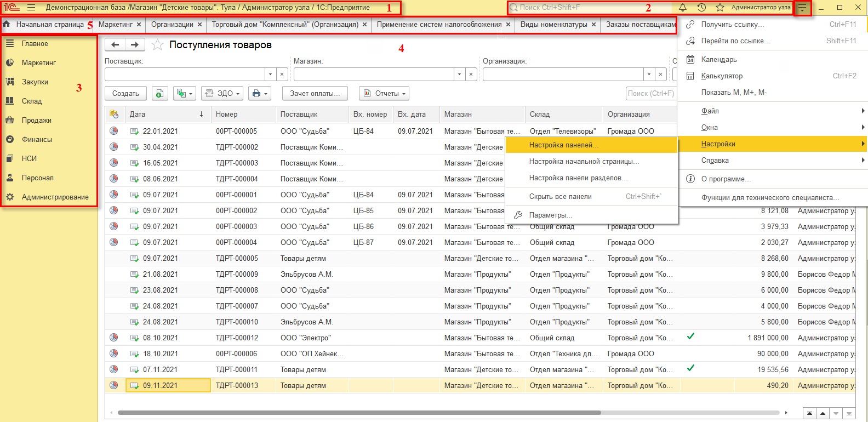Click the copy document icon button
The image size is (868, 422).
[x=159, y=94]
